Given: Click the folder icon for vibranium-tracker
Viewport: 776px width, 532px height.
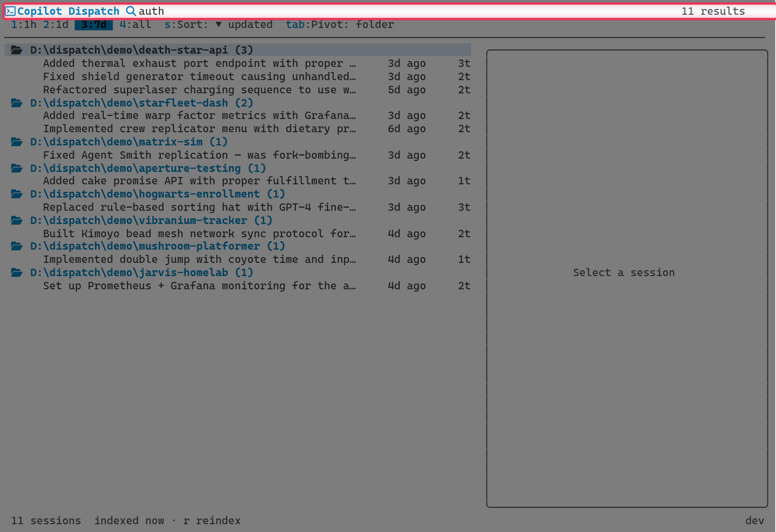Looking at the screenshot, I should (17, 220).
